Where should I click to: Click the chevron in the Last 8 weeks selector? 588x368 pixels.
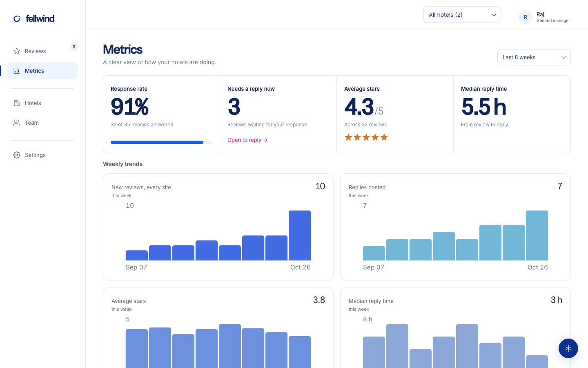[564, 57]
